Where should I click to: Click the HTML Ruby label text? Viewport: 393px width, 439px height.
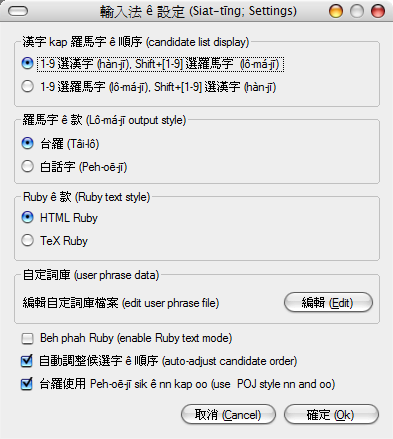pos(69,218)
